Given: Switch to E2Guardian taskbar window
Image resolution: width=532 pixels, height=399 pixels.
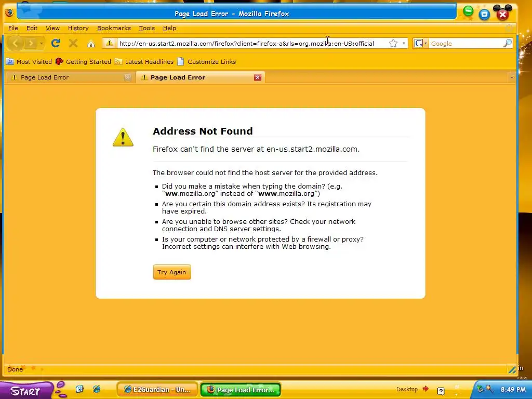Looking at the screenshot, I should pos(157,390).
